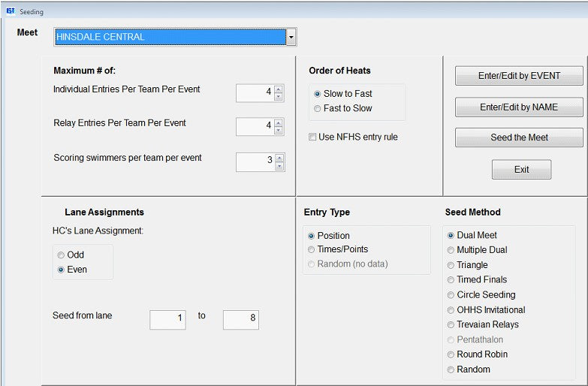The image size is (588, 386).
Task: Select Multiple Dual seed method
Action: 451,250
